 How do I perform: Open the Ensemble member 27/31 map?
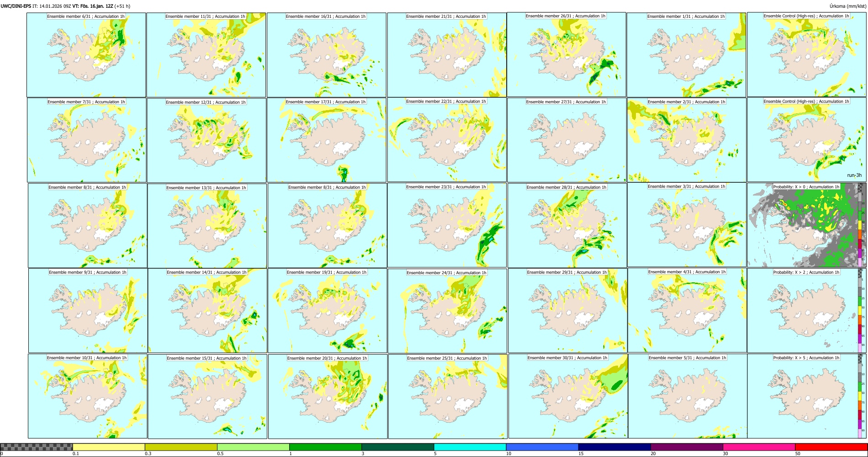(x=567, y=140)
